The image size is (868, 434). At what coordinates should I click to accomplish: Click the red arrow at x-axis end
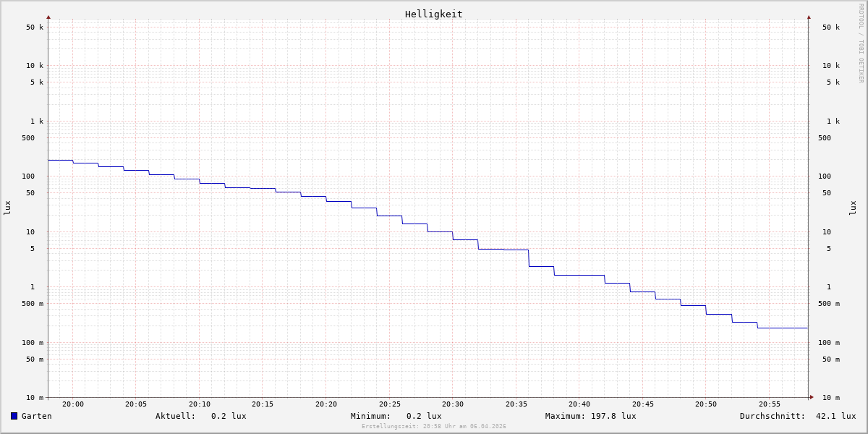point(812,397)
